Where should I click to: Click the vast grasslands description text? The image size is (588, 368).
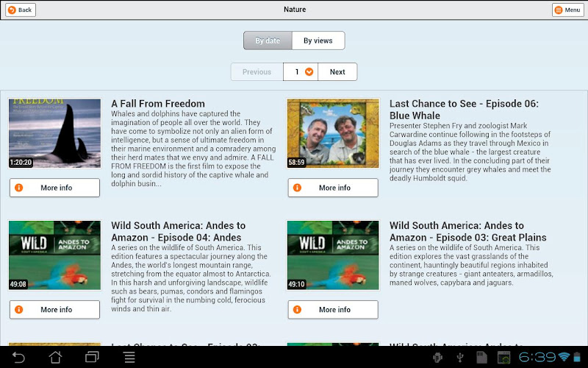pos(471,265)
